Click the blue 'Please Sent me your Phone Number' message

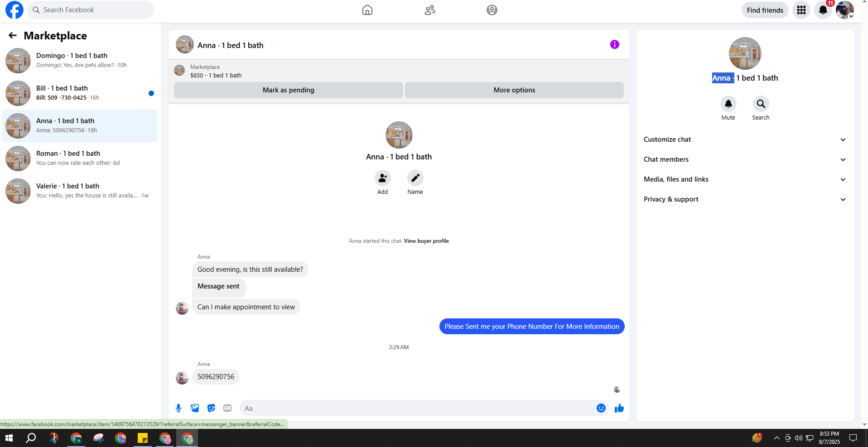532,327
